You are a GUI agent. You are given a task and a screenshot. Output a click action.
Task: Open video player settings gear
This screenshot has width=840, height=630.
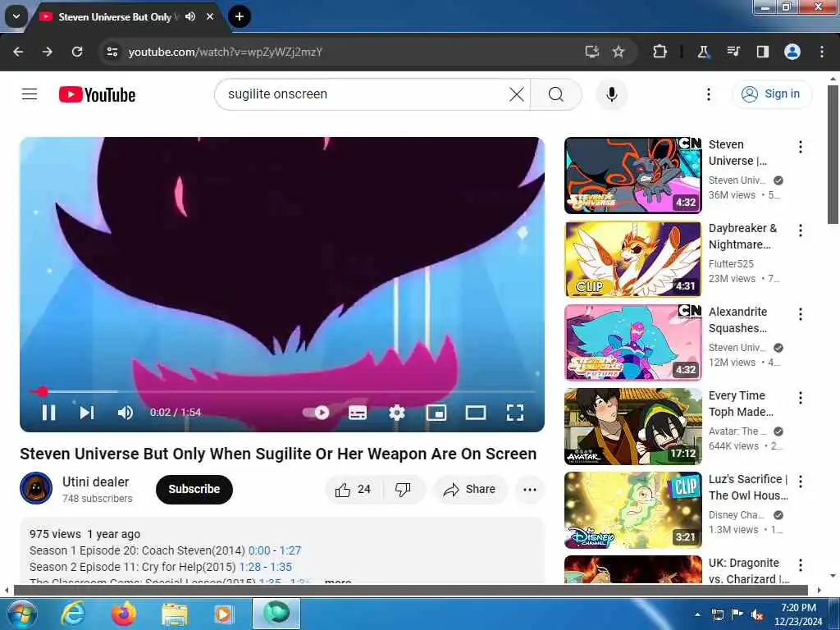397,413
